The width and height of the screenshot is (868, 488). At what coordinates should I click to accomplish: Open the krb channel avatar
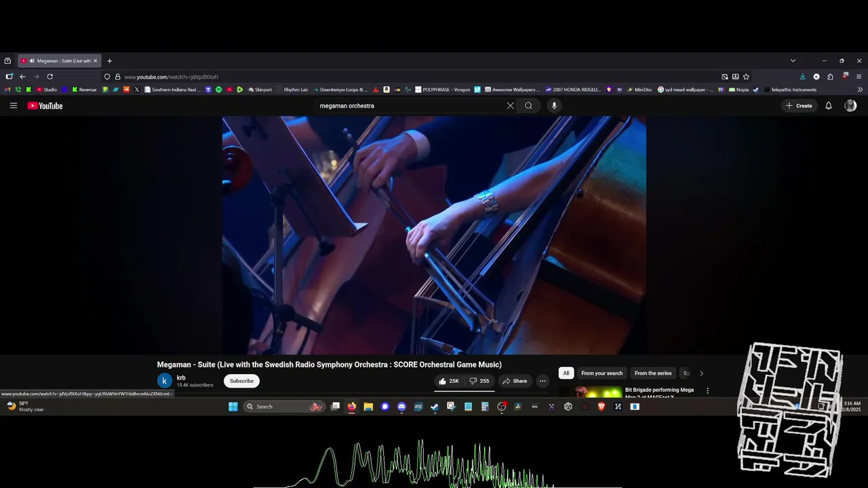click(164, 381)
